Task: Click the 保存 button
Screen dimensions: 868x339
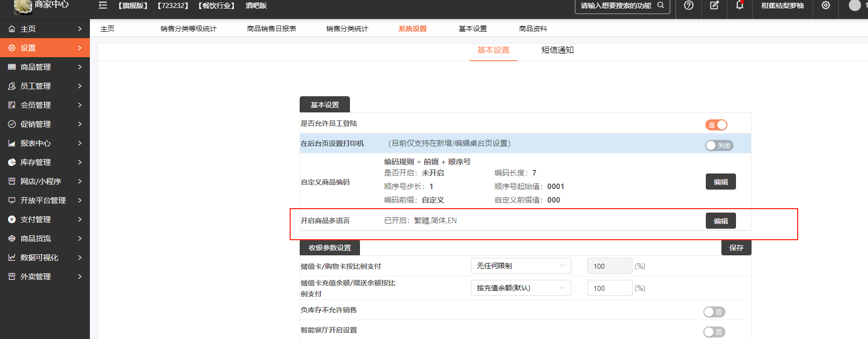Action: 736,248
